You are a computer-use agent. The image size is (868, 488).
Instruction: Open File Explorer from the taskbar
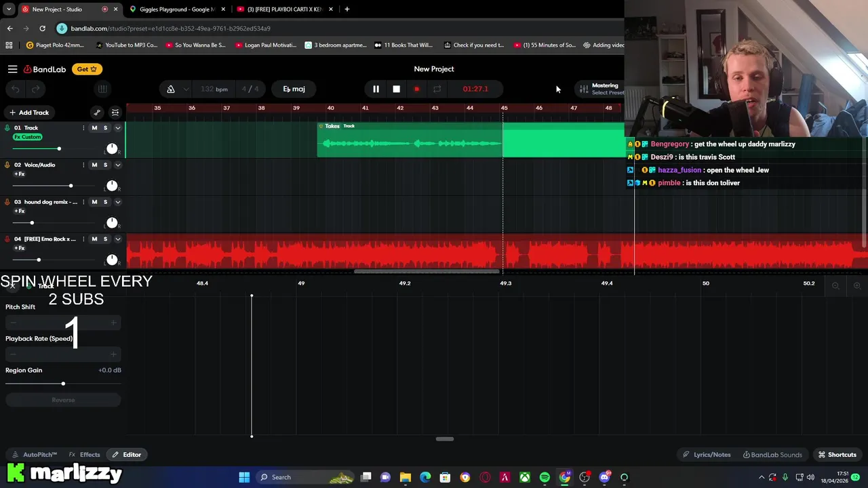point(405,477)
